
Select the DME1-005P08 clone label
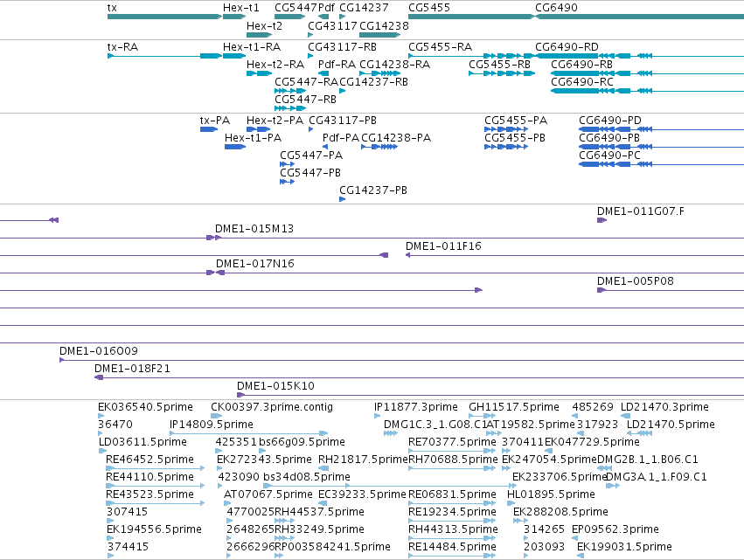pos(636,280)
